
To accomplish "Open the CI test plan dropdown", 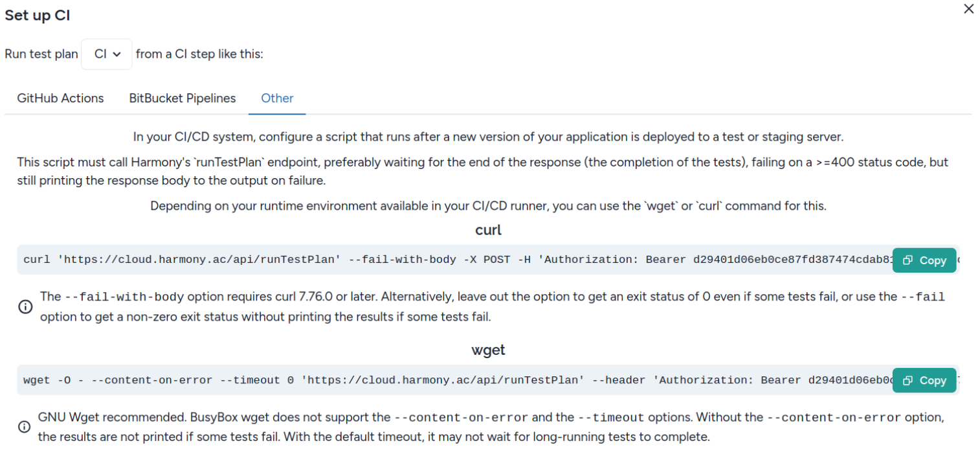I will click(106, 54).
